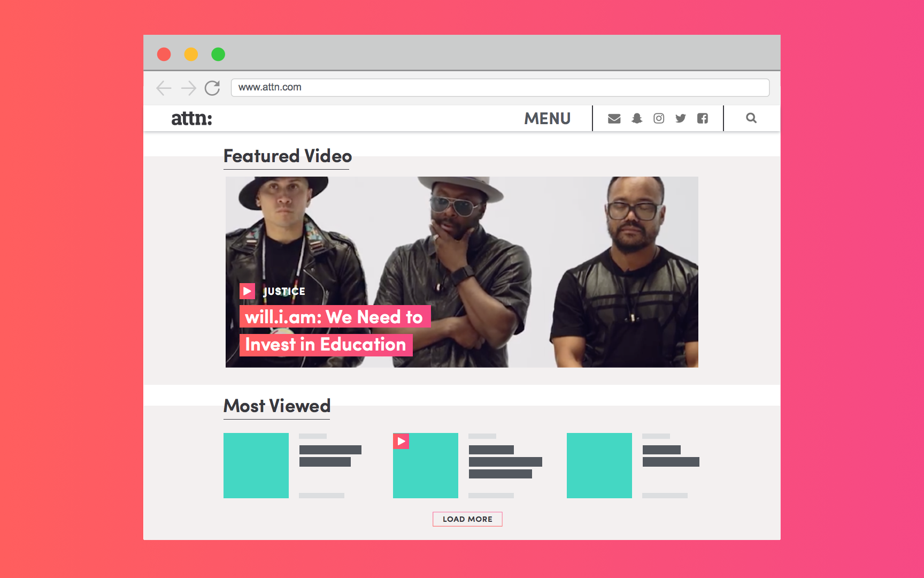Click the featured video image

[x=462, y=272]
